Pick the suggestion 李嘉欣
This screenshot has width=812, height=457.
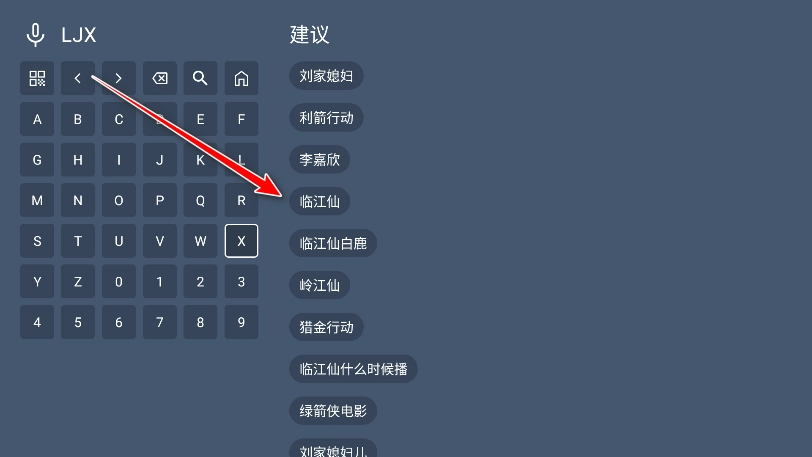[320, 159]
